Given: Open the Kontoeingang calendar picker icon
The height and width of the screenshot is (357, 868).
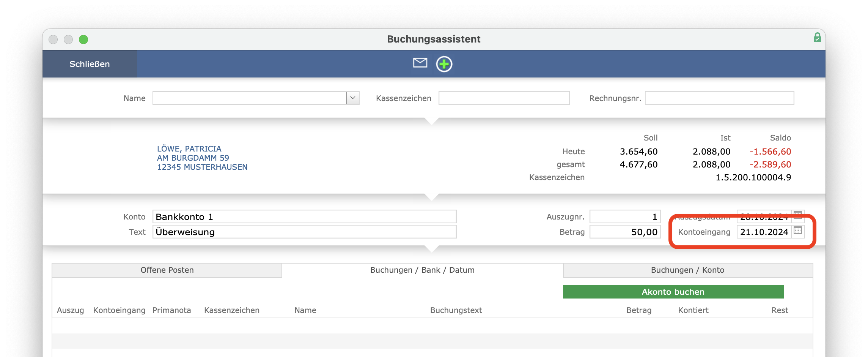Looking at the screenshot, I should tap(798, 231).
